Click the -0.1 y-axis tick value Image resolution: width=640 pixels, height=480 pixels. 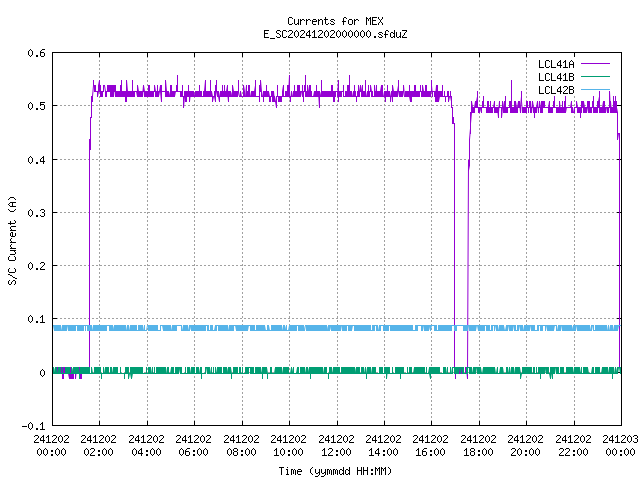[33, 426]
